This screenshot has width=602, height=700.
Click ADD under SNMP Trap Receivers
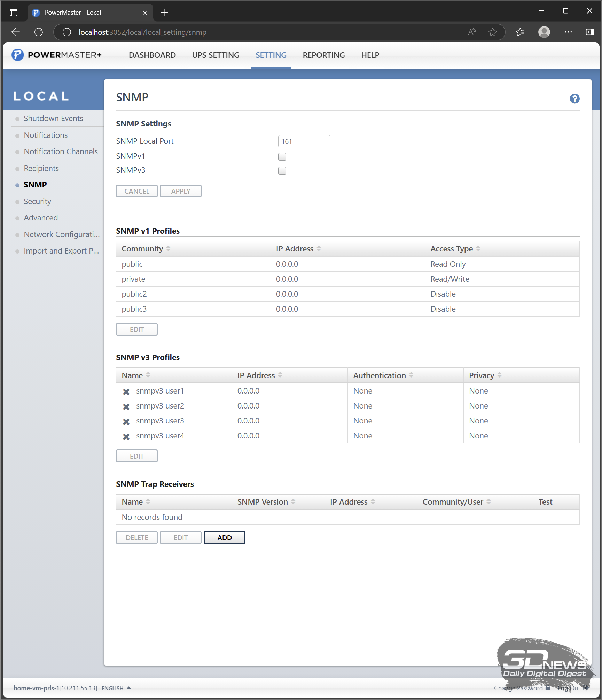pyautogui.click(x=225, y=538)
